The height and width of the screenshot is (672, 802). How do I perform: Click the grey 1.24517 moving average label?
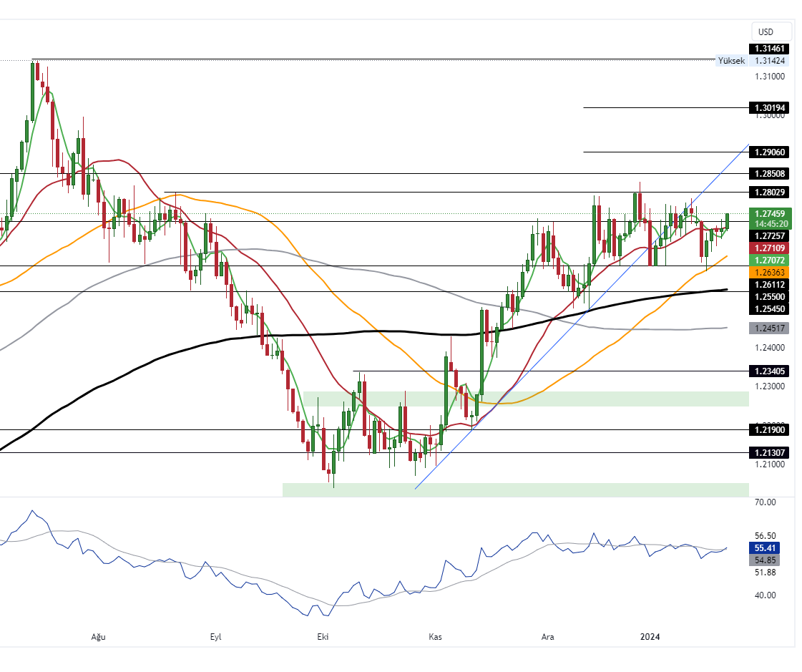pos(769,328)
